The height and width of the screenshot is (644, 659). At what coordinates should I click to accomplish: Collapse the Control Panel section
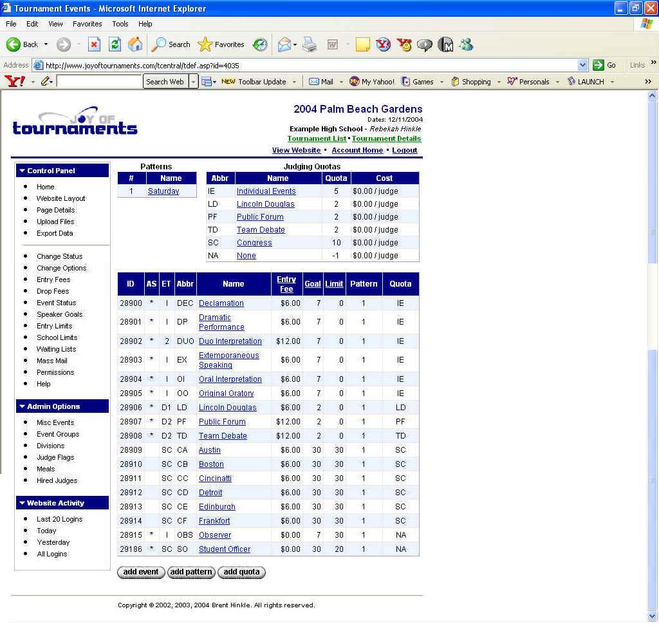(22, 171)
